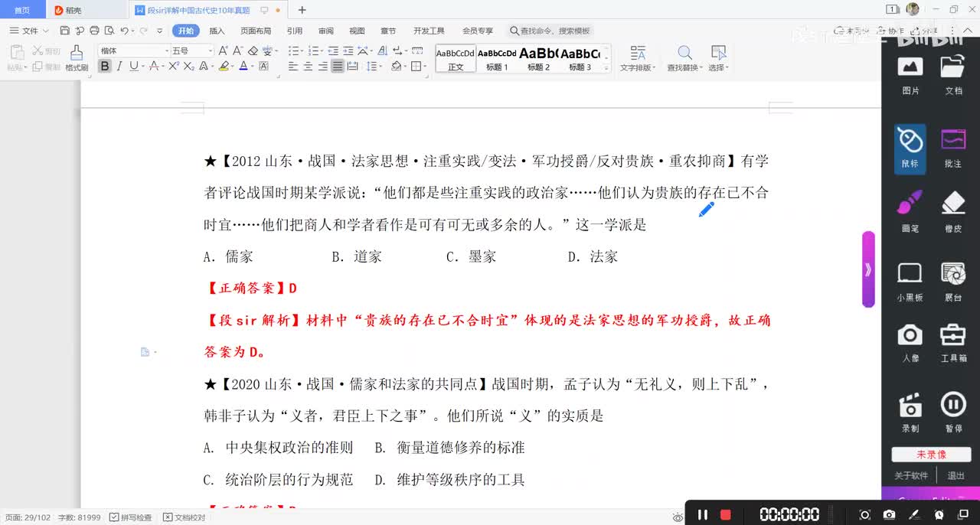Click the Save icon in quick access toolbar

(x=64, y=31)
